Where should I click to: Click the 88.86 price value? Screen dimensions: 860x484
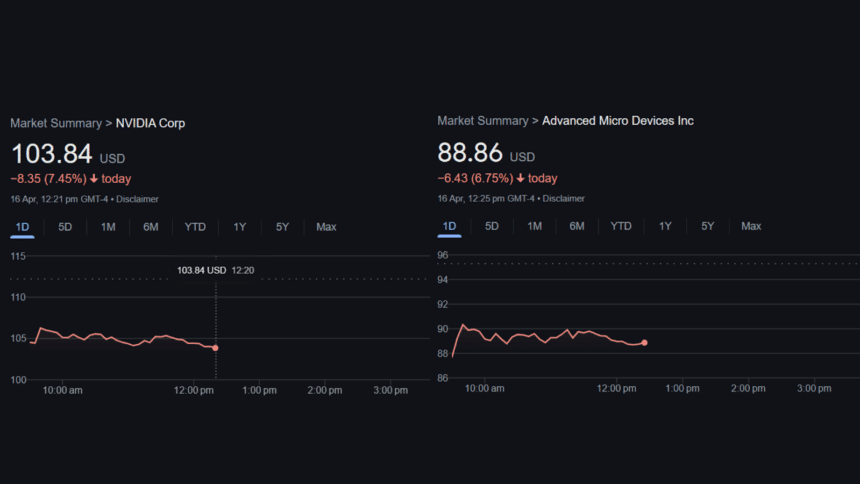(x=469, y=153)
